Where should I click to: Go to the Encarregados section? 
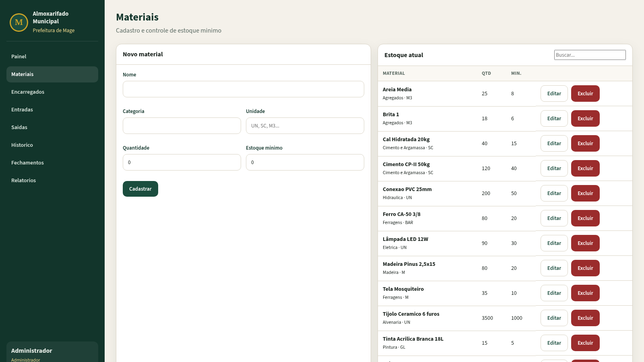52,92
